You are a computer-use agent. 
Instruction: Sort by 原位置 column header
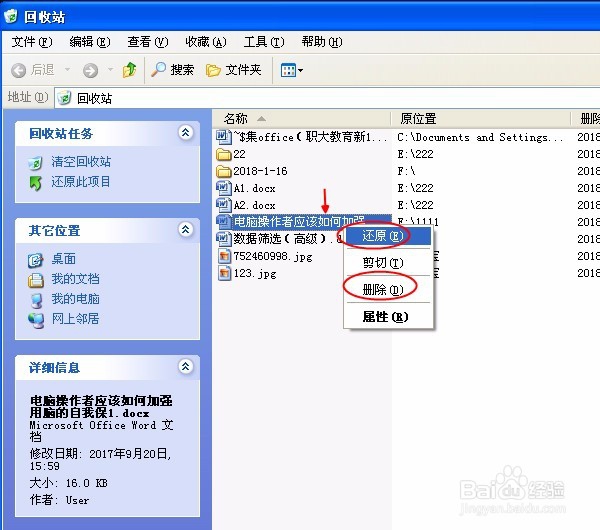click(x=480, y=119)
